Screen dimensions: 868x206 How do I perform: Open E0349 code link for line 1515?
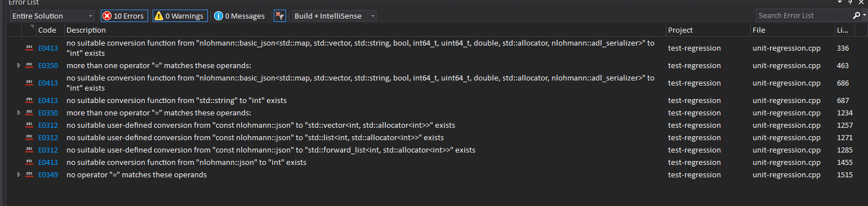tap(48, 174)
